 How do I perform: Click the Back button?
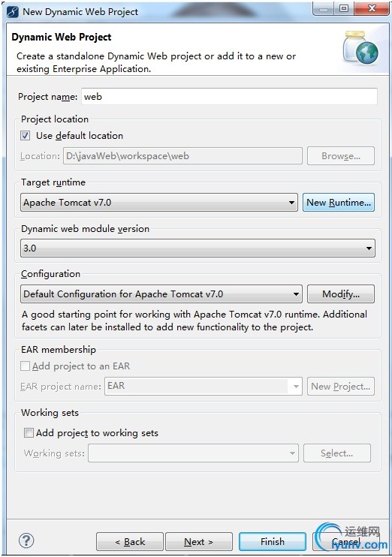point(130,541)
